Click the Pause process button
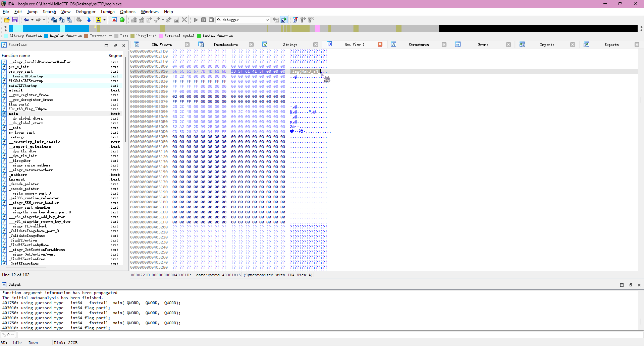This screenshot has height=346, width=644. point(204,20)
